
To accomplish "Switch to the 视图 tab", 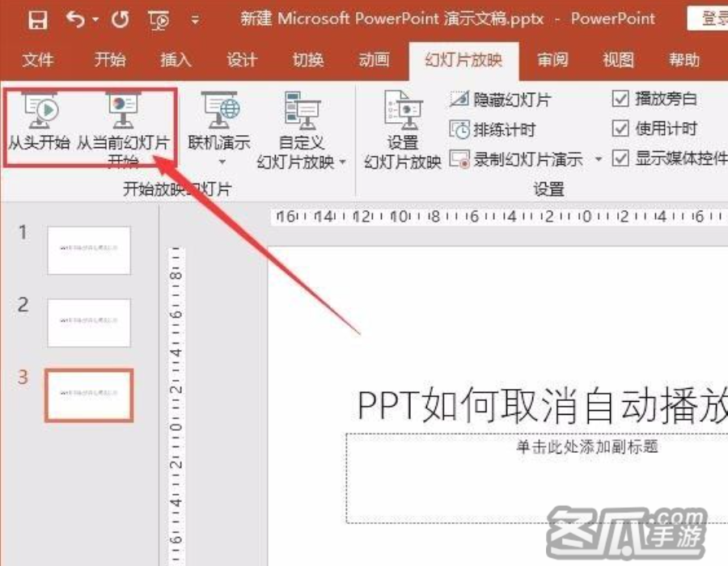I will pyautogui.click(x=618, y=60).
